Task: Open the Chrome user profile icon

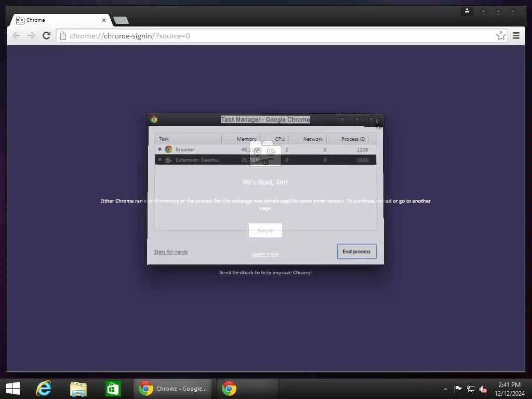Action: pyautogui.click(x=467, y=11)
